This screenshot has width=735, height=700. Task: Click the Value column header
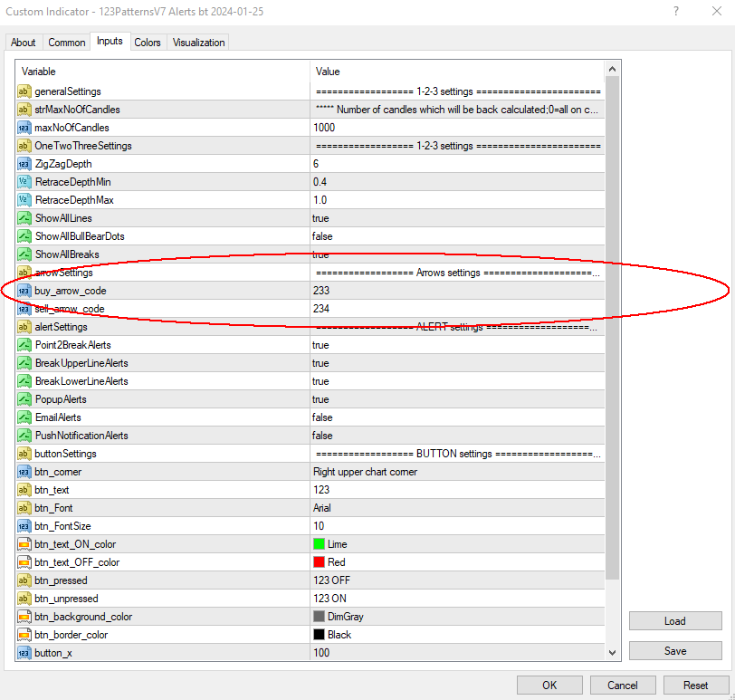pyautogui.click(x=457, y=72)
